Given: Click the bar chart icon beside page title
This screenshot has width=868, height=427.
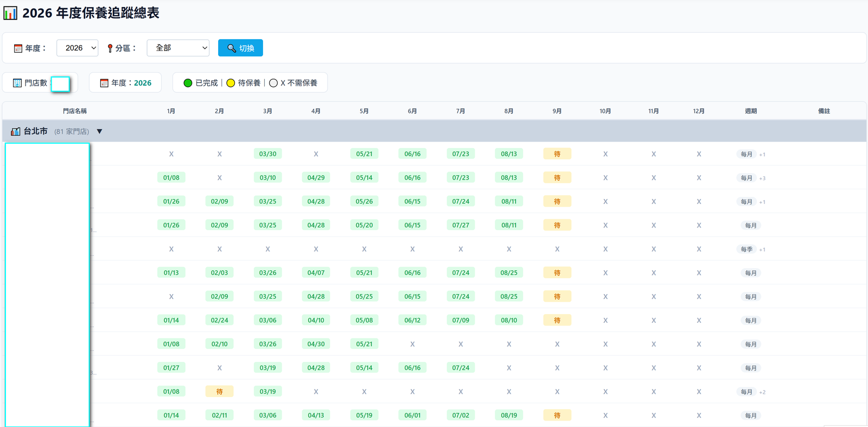Looking at the screenshot, I should [10, 13].
